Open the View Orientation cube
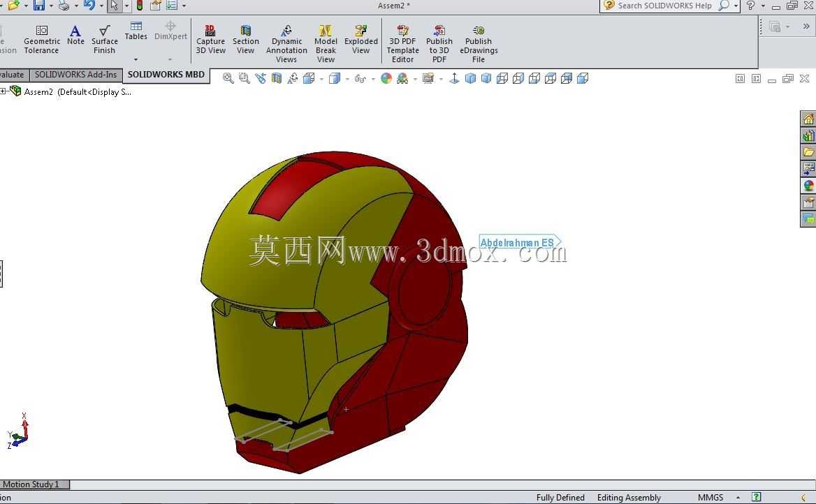 [x=309, y=78]
